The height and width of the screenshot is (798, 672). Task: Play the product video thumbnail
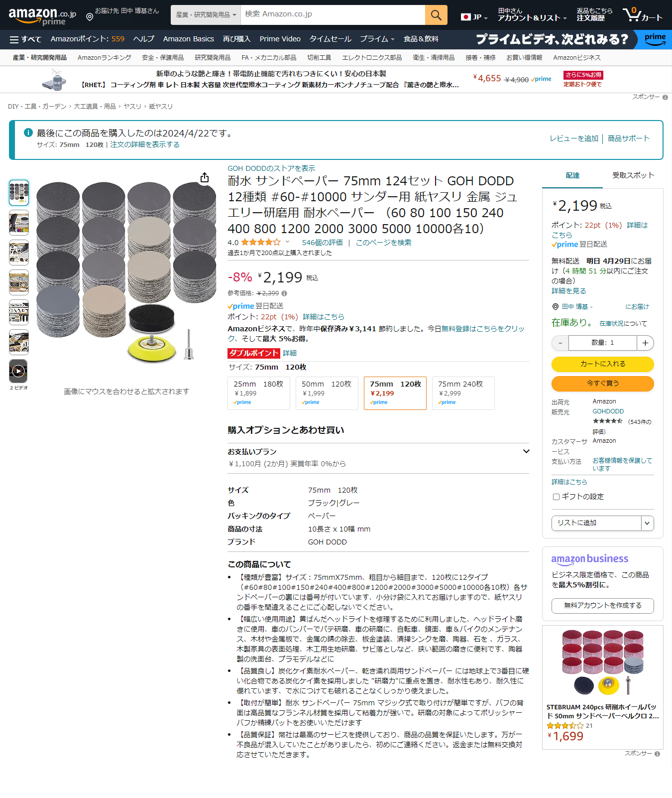click(x=18, y=371)
